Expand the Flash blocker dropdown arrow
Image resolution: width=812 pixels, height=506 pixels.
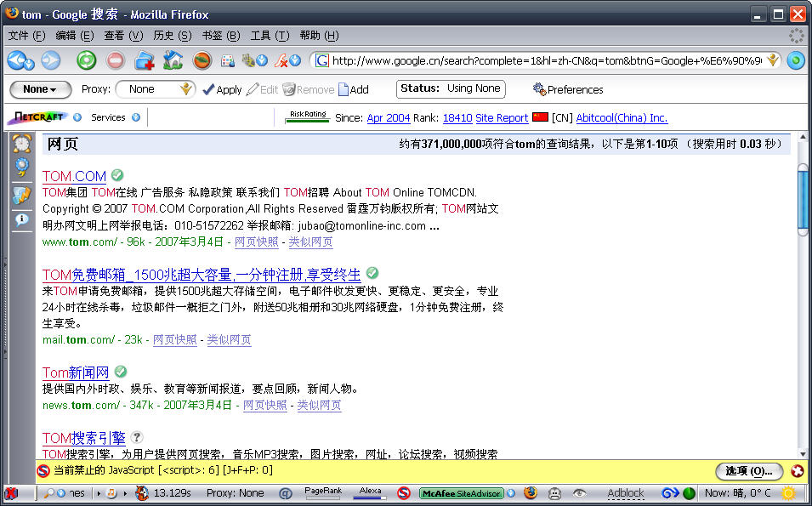(x=295, y=61)
